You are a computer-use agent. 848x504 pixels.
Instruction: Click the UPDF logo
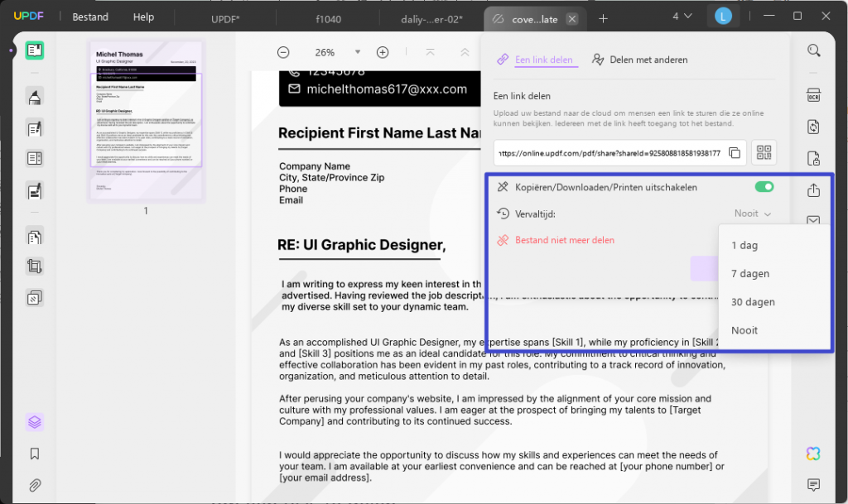coord(29,17)
